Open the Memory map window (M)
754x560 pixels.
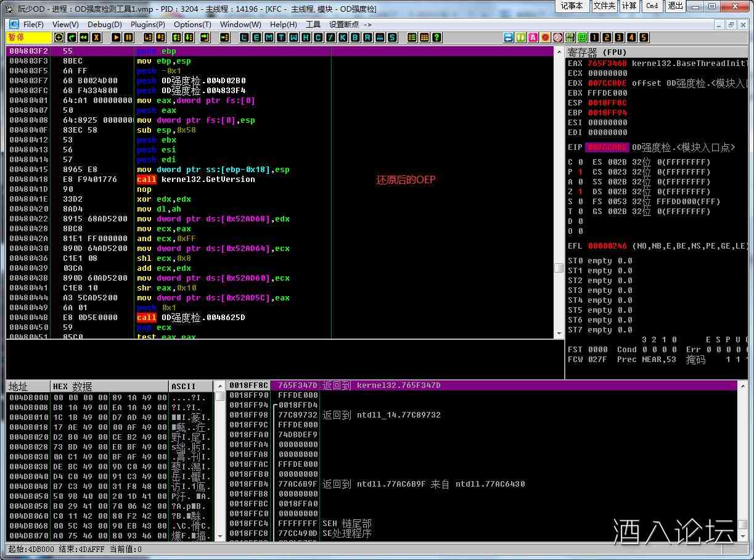(269, 38)
